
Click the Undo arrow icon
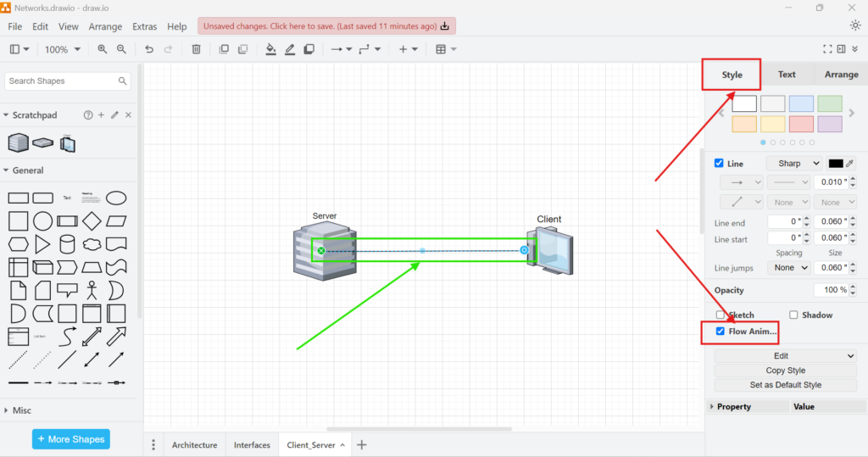pyautogui.click(x=149, y=49)
